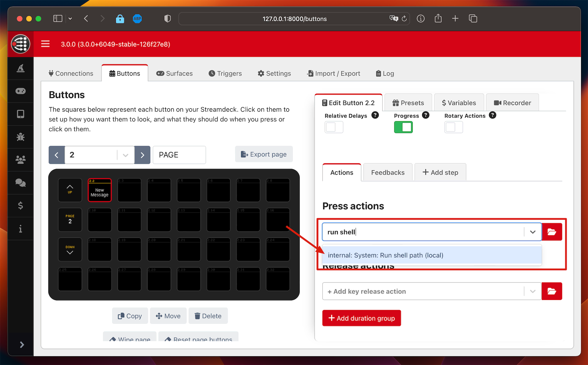Screen dimensions: 588x365
Task: Expand the press action dropdown arrow
Action: [x=533, y=232]
